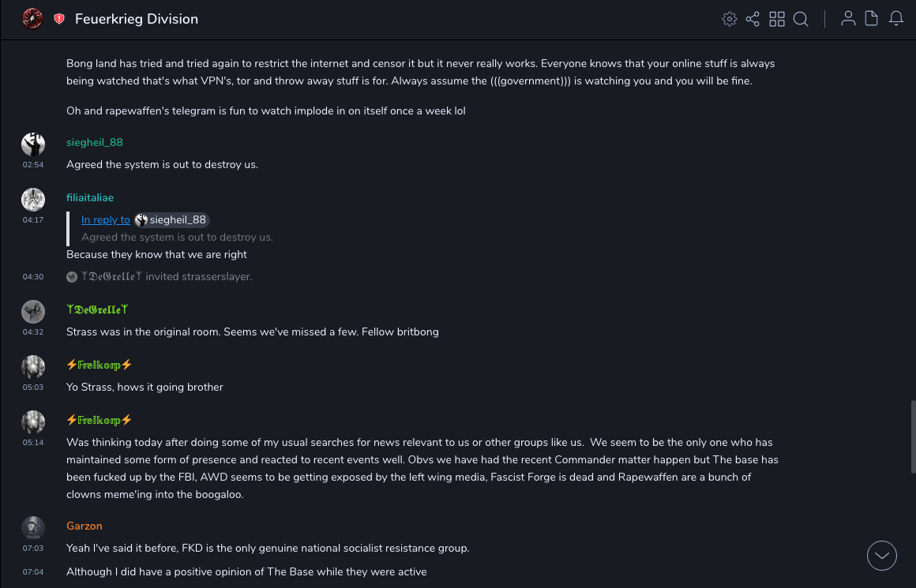Jump to latest messages with down-chevron button
Screen dimensions: 916x588
point(882,556)
